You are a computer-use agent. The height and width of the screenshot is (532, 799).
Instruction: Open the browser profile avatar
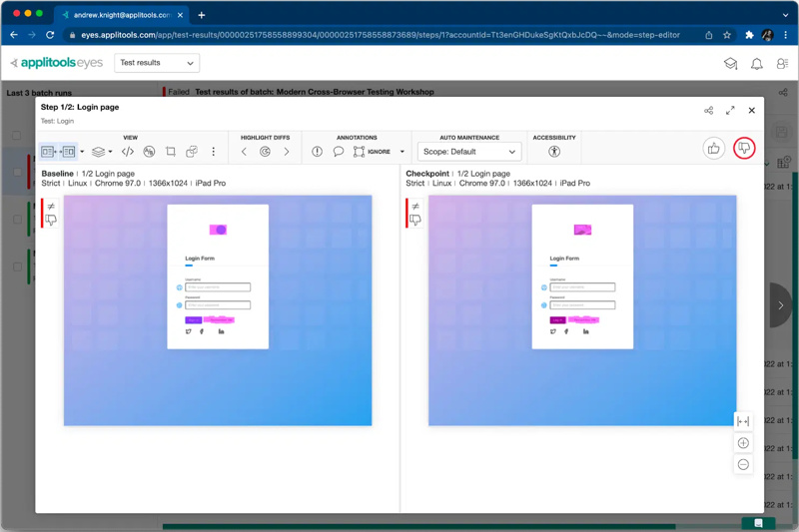767,35
